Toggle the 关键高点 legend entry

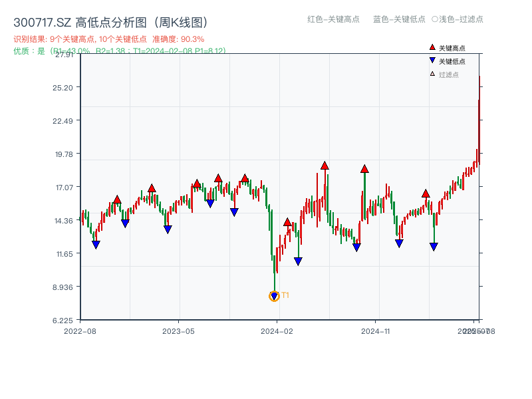pos(448,48)
